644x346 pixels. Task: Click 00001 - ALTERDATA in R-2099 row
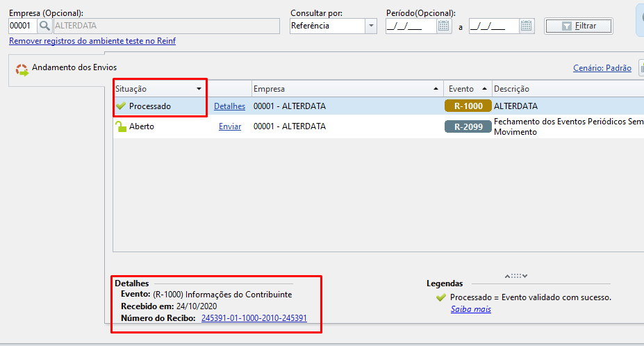point(290,126)
